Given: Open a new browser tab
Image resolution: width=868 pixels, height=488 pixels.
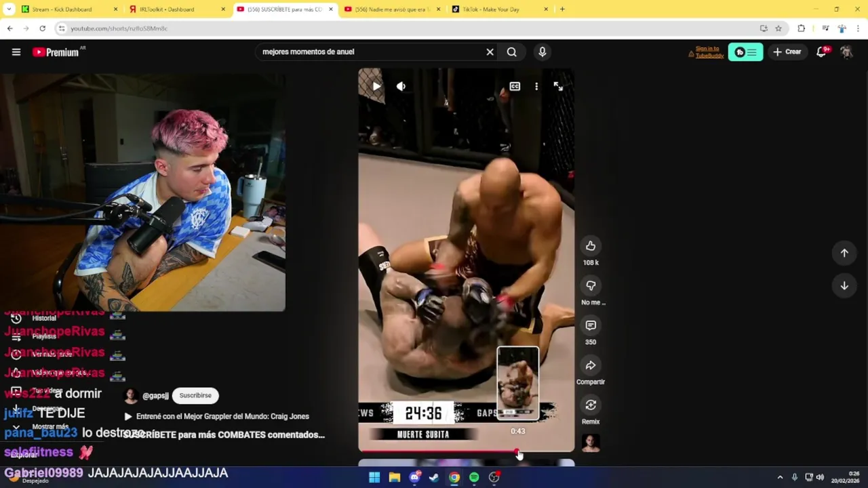Looking at the screenshot, I should [x=562, y=9].
